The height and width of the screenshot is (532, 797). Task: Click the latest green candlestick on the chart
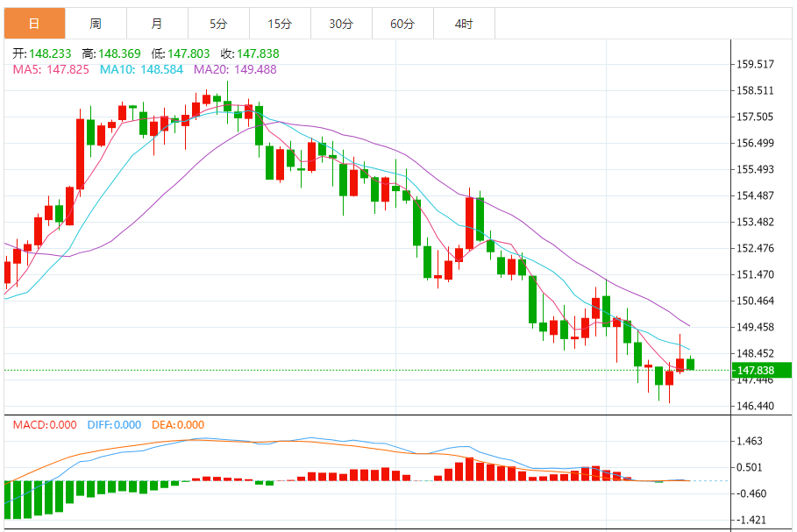690,364
